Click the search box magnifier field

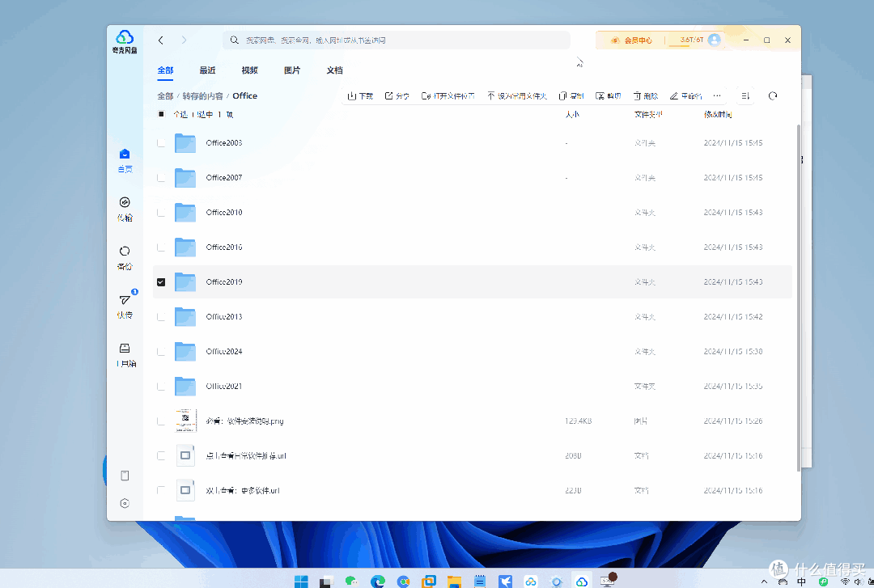pyautogui.click(x=397, y=40)
